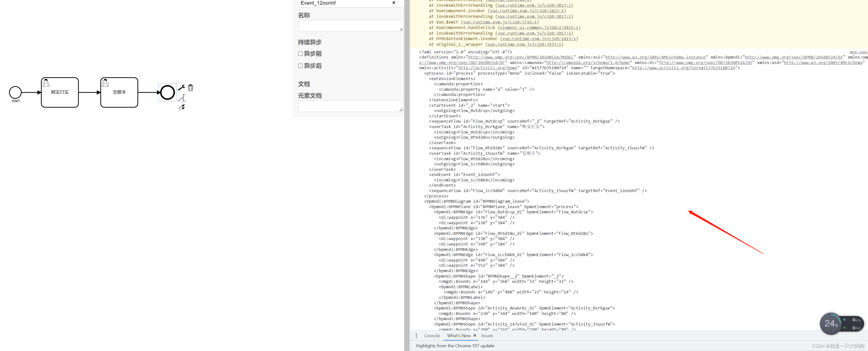Enable the 异步前 checkbox
Viewport: 868px width, 351px height.
click(300, 53)
